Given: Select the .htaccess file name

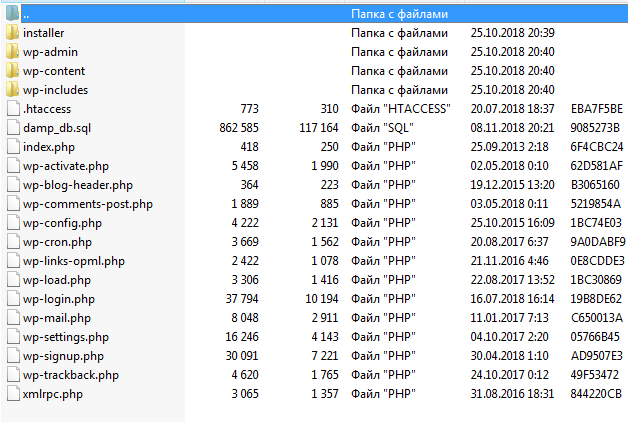Looking at the screenshot, I should click(x=47, y=109).
